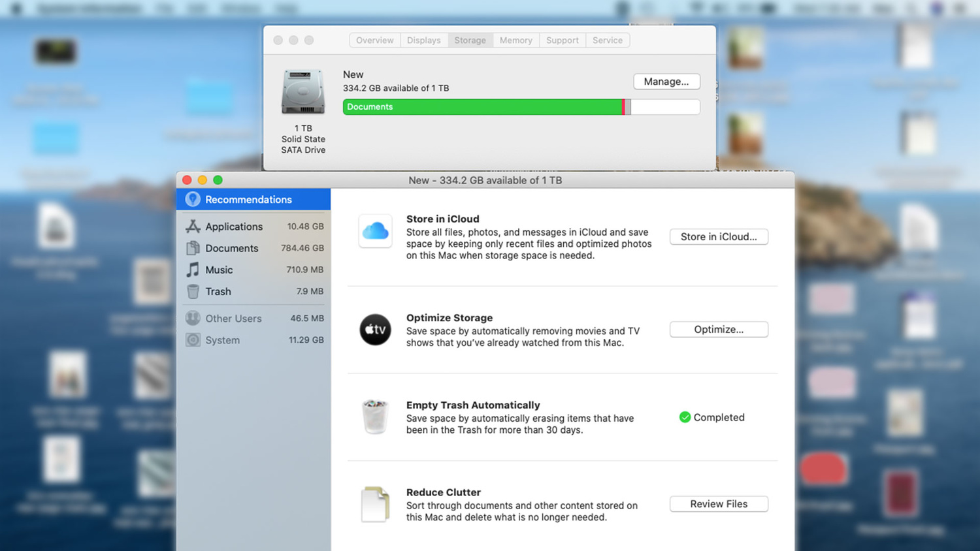Click the Store in iCloud... button
Screen dimensions: 980x551
(x=718, y=237)
